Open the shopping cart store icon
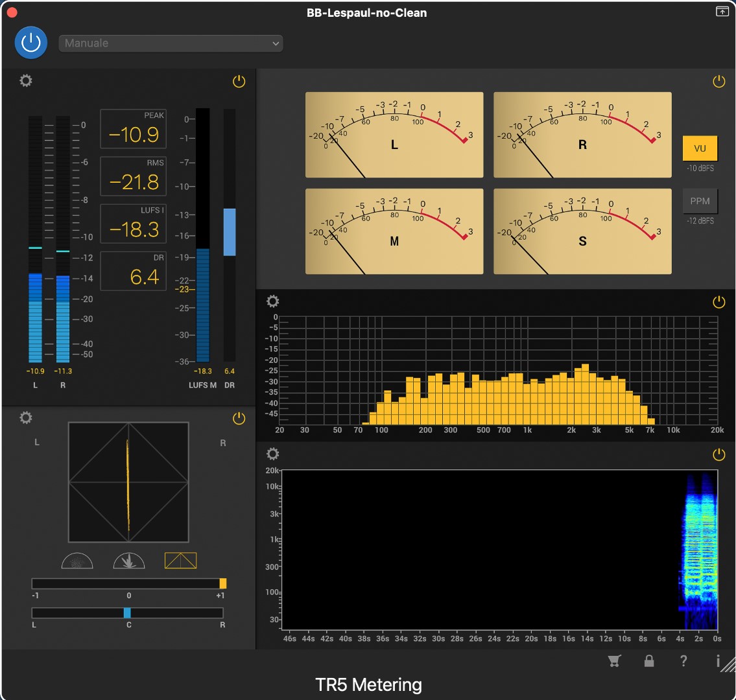736x700 pixels. tap(614, 661)
